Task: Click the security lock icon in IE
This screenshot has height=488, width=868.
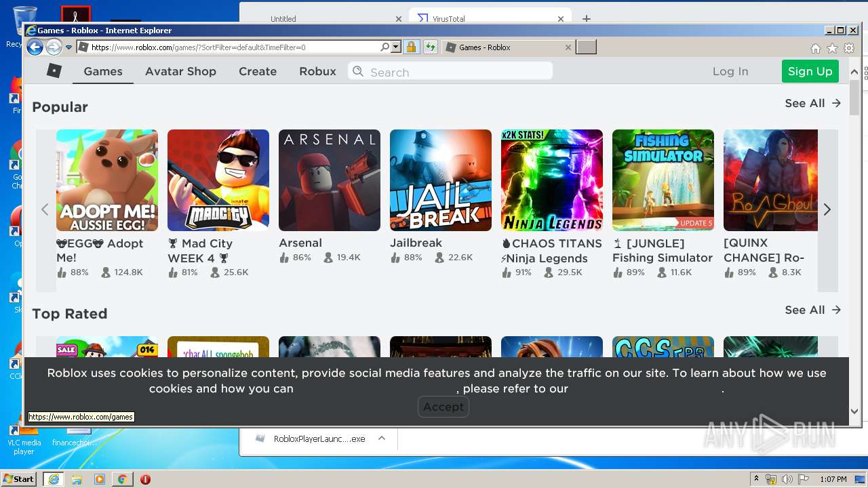Action: 411,47
